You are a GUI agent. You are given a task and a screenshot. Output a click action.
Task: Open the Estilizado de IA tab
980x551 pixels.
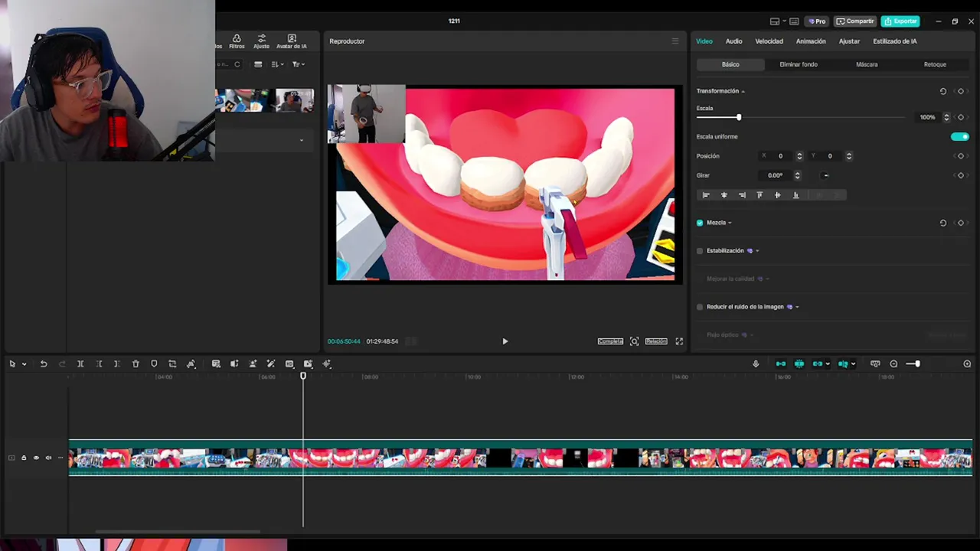tap(894, 41)
